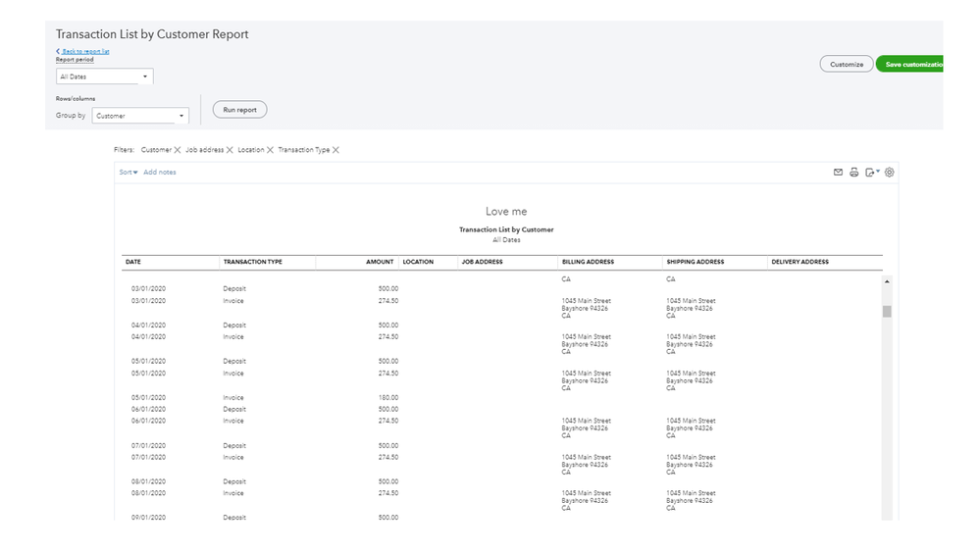
Task: Click the AMOUNT column header
Action: (380, 262)
